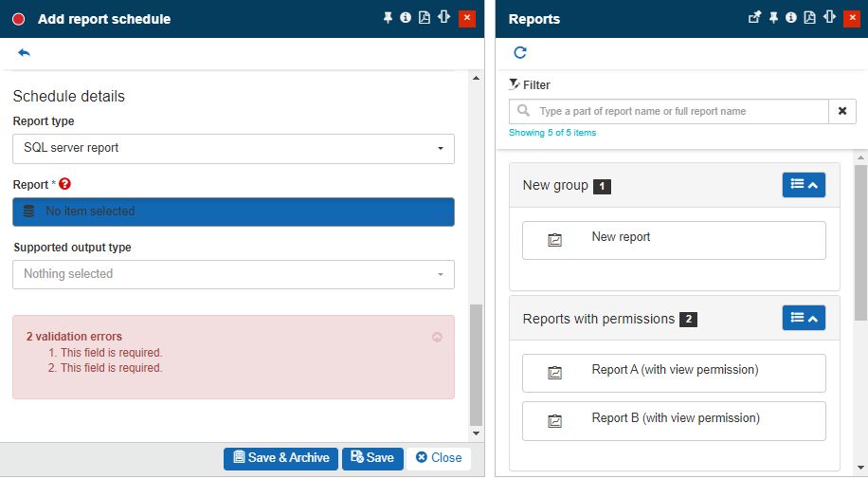This screenshot has width=868, height=479.
Task: Collapse the Reports with permissions group
Action: pos(804,319)
